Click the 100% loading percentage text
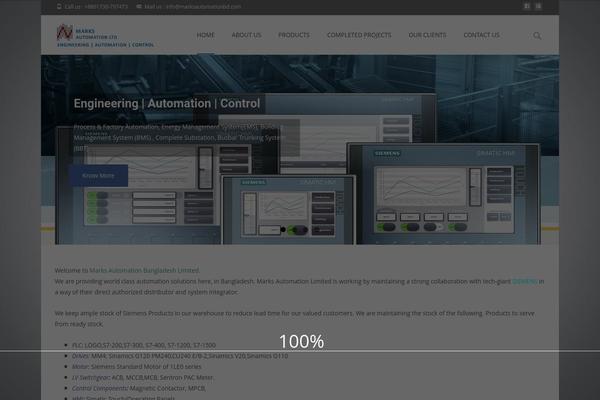Image resolution: width=600 pixels, height=400 pixels. pos(302,341)
